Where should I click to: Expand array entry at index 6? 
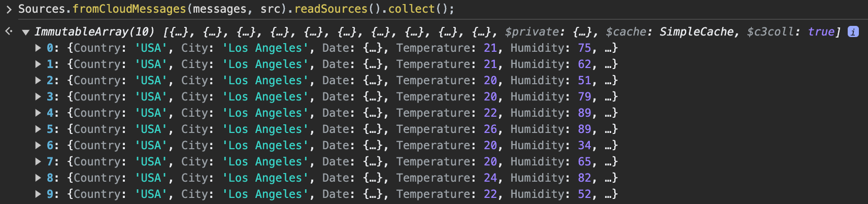pos(38,146)
